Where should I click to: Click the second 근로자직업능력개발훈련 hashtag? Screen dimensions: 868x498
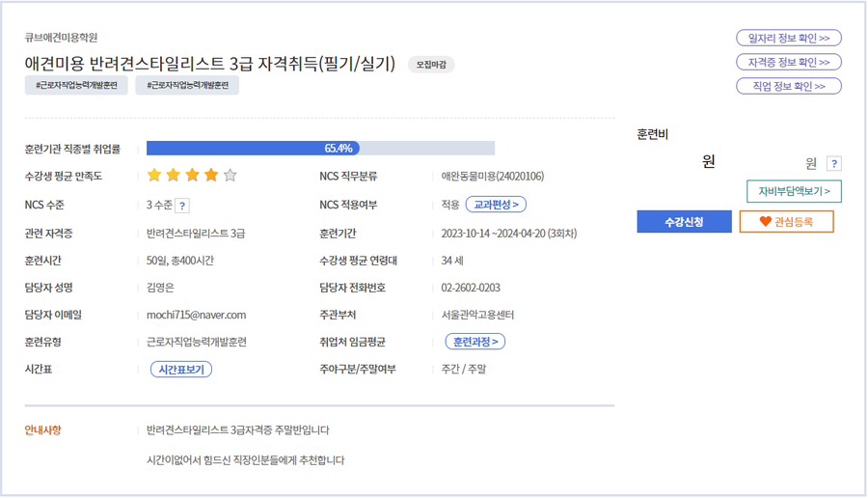click(x=187, y=85)
